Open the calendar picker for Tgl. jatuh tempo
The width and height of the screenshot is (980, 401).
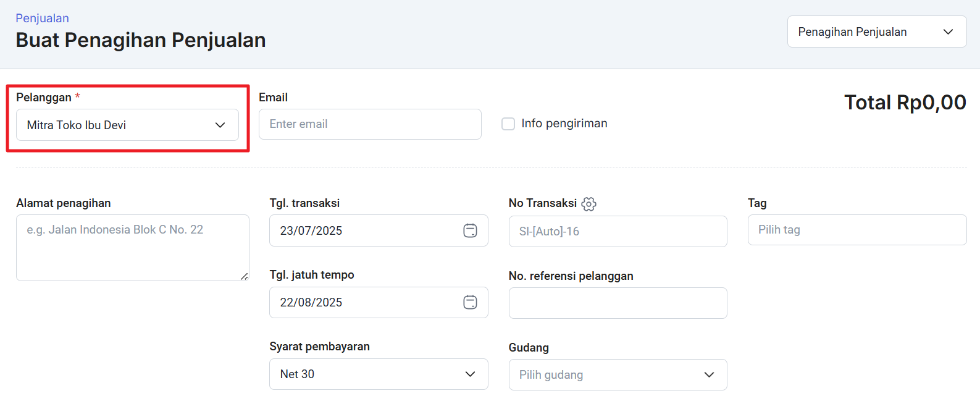pos(470,302)
